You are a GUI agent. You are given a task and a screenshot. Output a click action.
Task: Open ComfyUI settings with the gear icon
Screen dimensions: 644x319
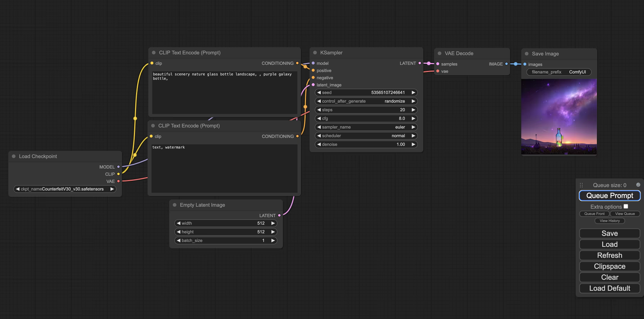pyautogui.click(x=638, y=185)
